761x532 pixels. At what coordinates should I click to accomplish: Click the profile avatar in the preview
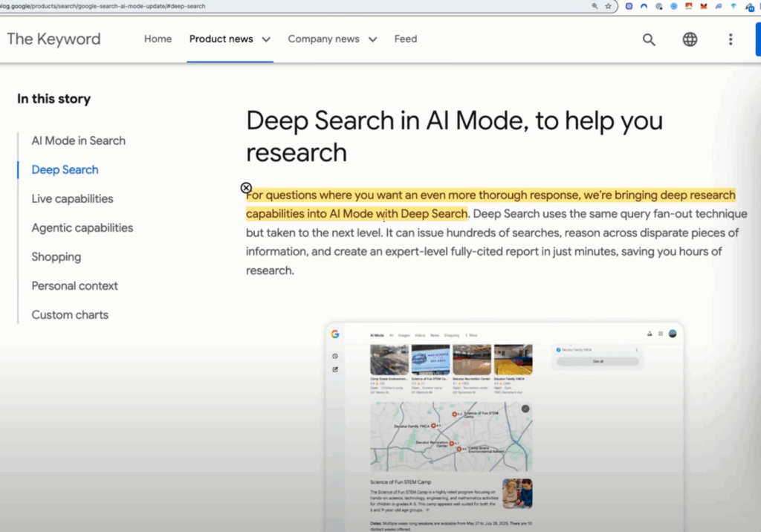tap(673, 334)
